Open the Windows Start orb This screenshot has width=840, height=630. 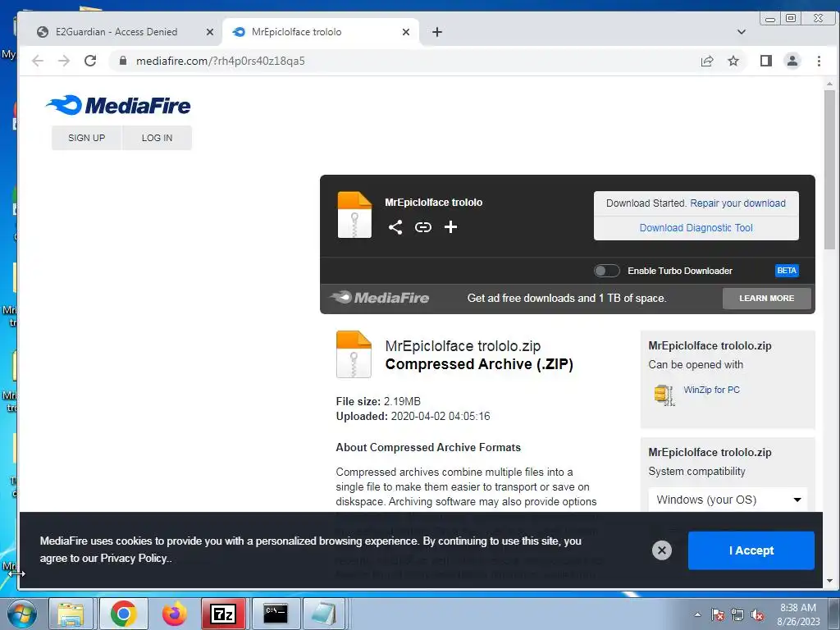[x=21, y=614]
